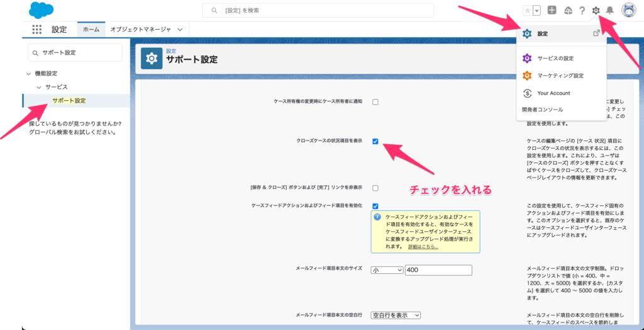Click the setup gear icon in header
The height and width of the screenshot is (330, 644).
coord(596,11)
